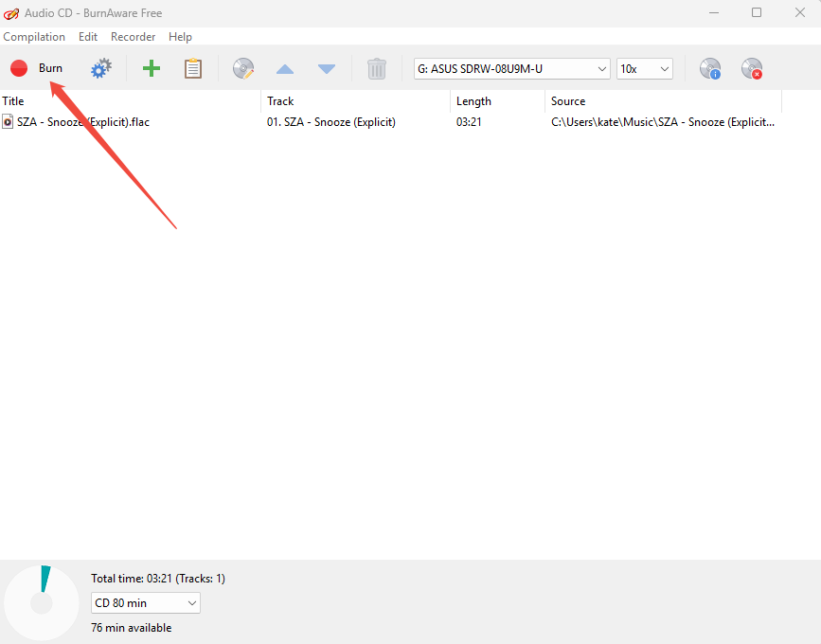821x644 pixels.
Task: Open the Recorder menu
Action: pos(133,37)
